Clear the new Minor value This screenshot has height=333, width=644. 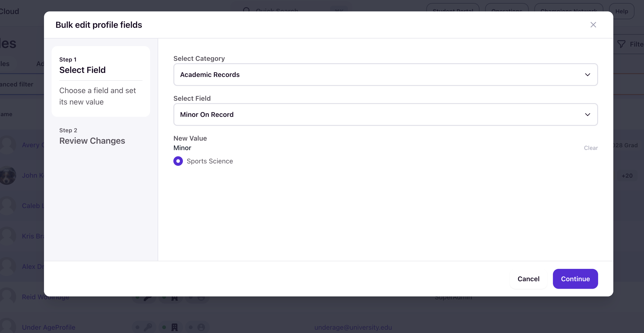591,148
